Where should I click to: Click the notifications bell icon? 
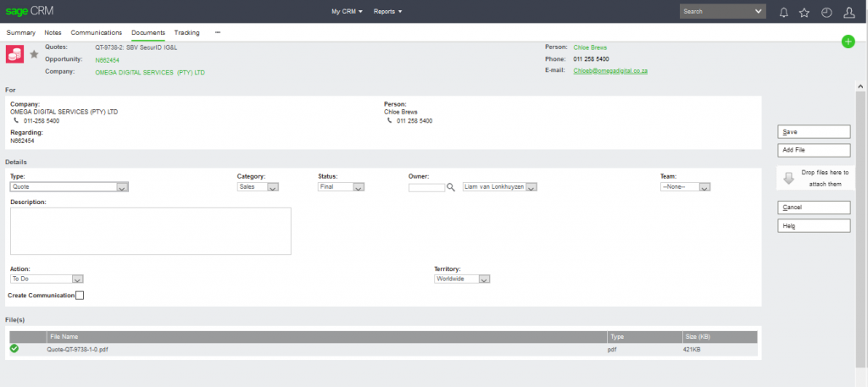[783, 12]
